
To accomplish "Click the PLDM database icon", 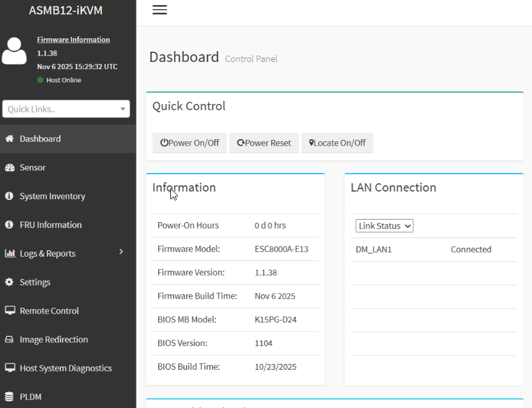I will click(x=10, y=397).
